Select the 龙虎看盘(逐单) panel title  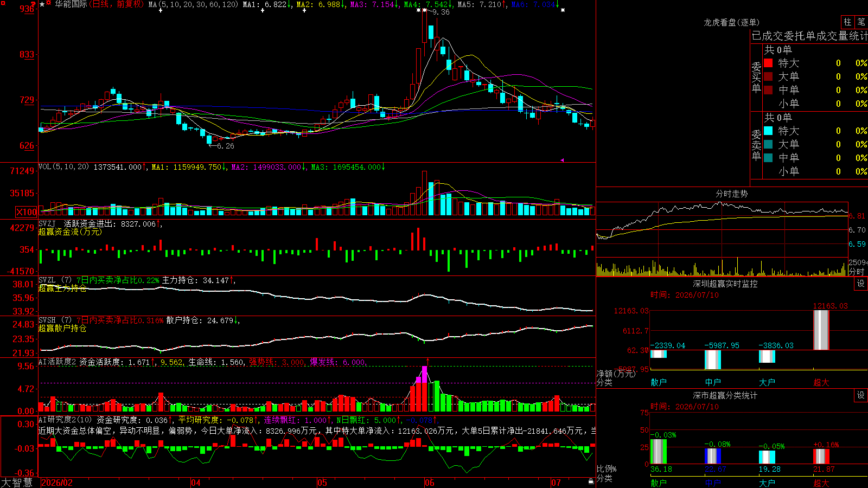pos(731,22)
